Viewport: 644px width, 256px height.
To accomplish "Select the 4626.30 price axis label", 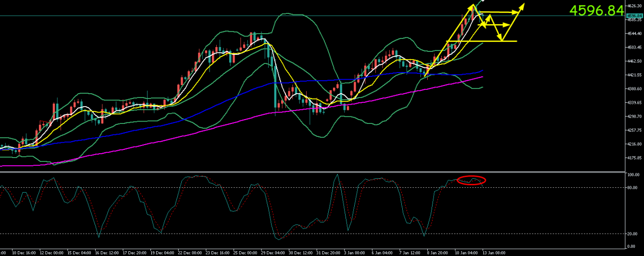I will [x=635, y=6].
